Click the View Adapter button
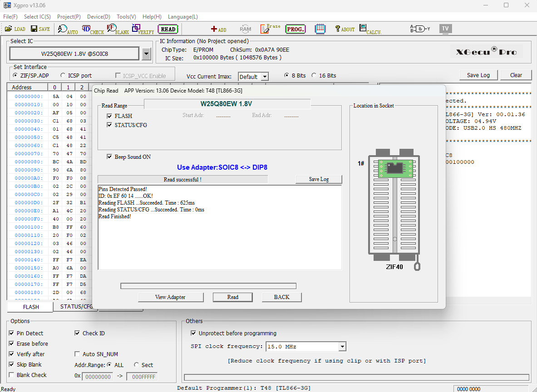This screenshot has height=392, width=537. 170,297
